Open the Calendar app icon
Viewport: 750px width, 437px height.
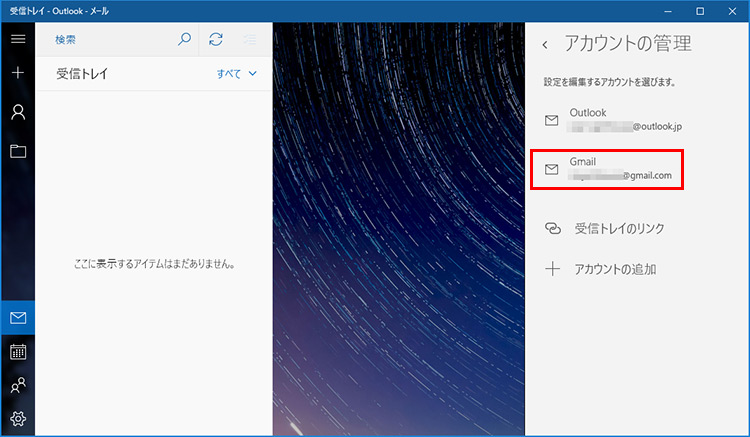point(17,351)
